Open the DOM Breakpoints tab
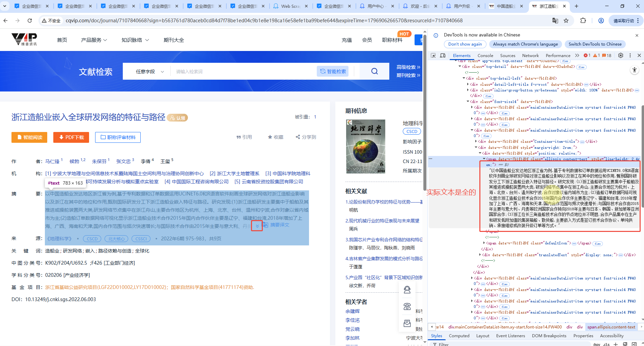Screen dimensions: 644x346 pyautogui.click(x=549, y=336)
